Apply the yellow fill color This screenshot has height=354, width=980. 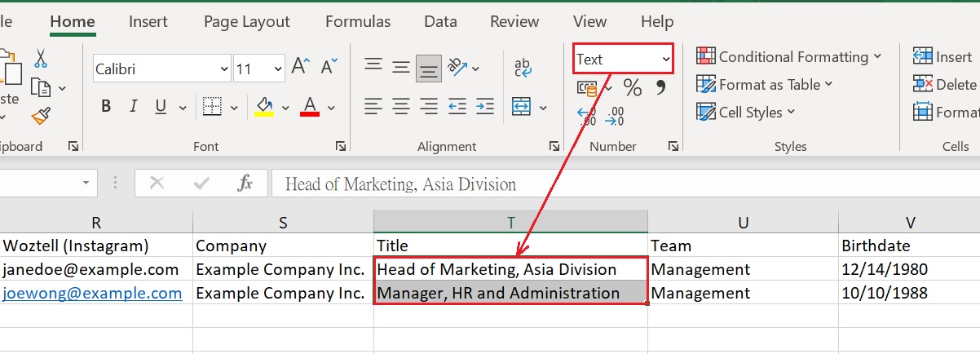[264, 107]
